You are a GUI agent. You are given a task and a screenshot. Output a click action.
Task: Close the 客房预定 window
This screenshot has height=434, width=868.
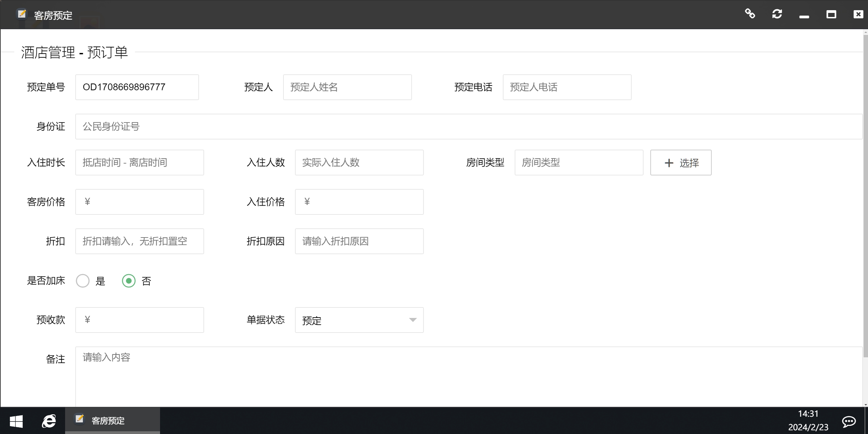click(x=858, y=14)
